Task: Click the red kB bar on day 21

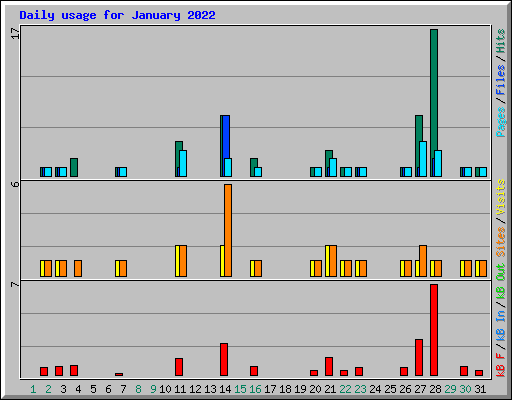Action: [329, 367]
